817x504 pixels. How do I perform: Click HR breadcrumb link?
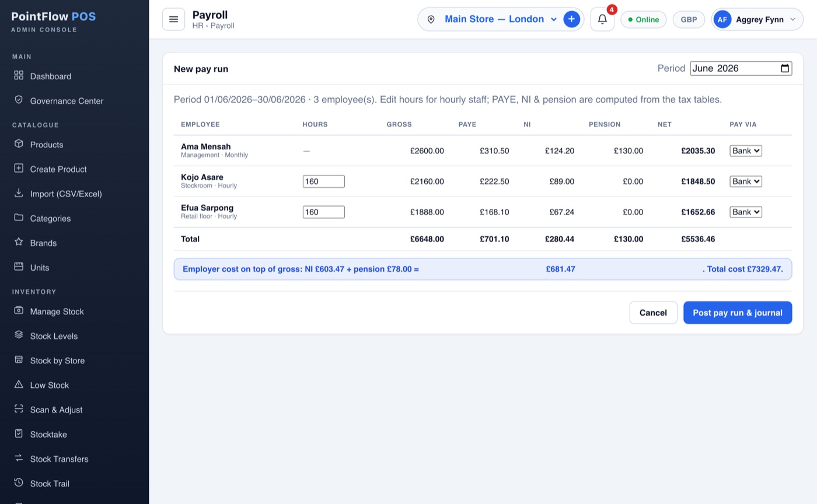tap(197, 26)
